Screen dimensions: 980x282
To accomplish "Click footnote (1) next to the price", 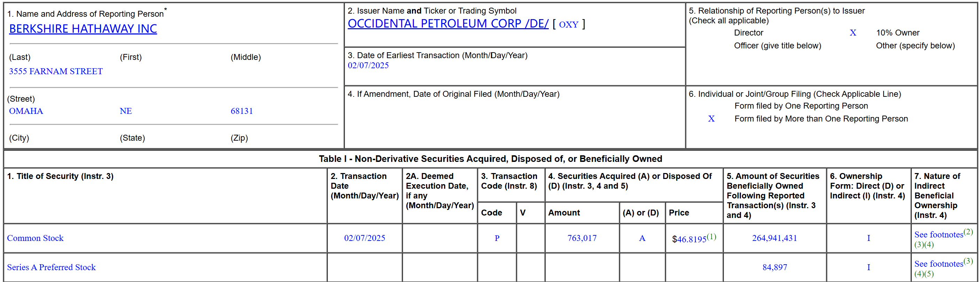I will click(711, 237).
